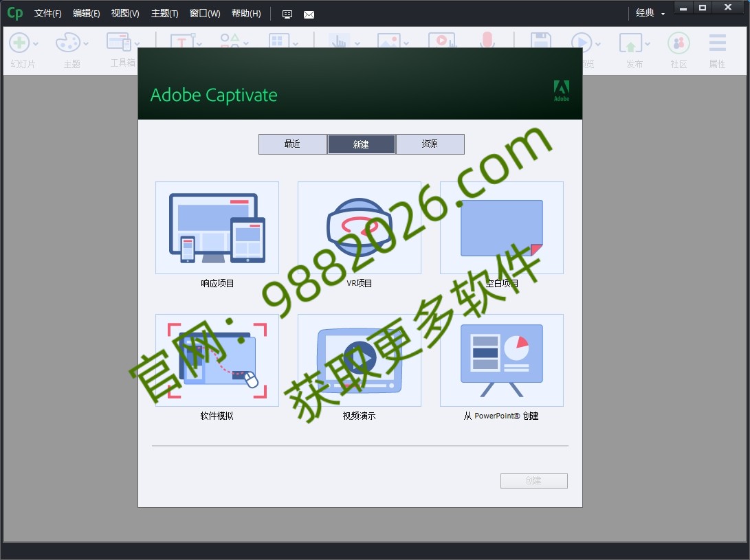Switch to the 资源 tab
This screenshot has height=560, width=750.
click(430, 144)
